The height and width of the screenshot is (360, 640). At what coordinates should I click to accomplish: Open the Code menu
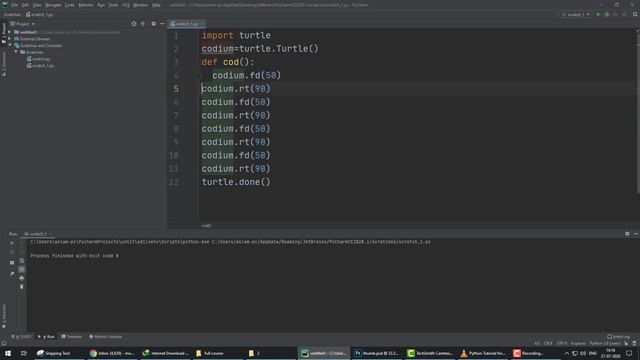(x=70, y=5)
